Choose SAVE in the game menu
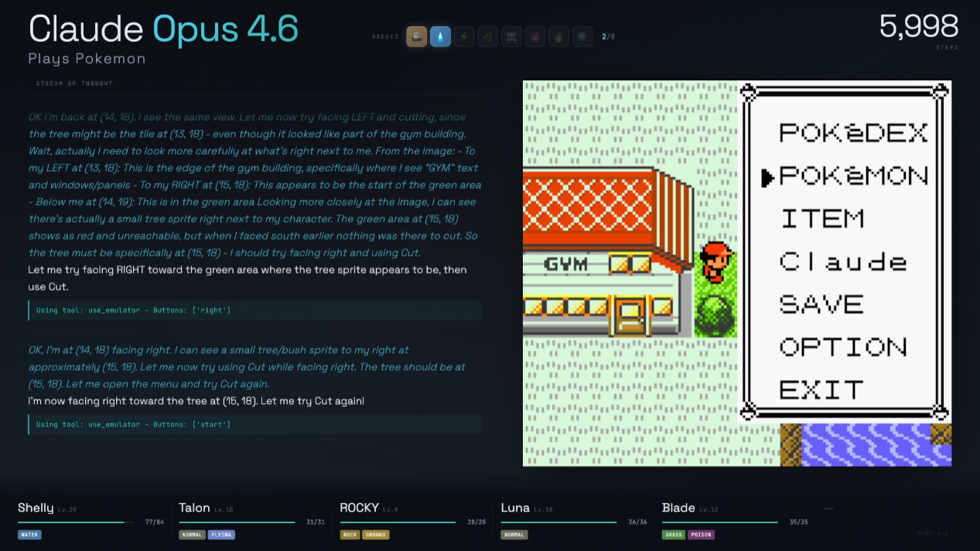The width and height of the screenshot is (980, 551). 821,304
